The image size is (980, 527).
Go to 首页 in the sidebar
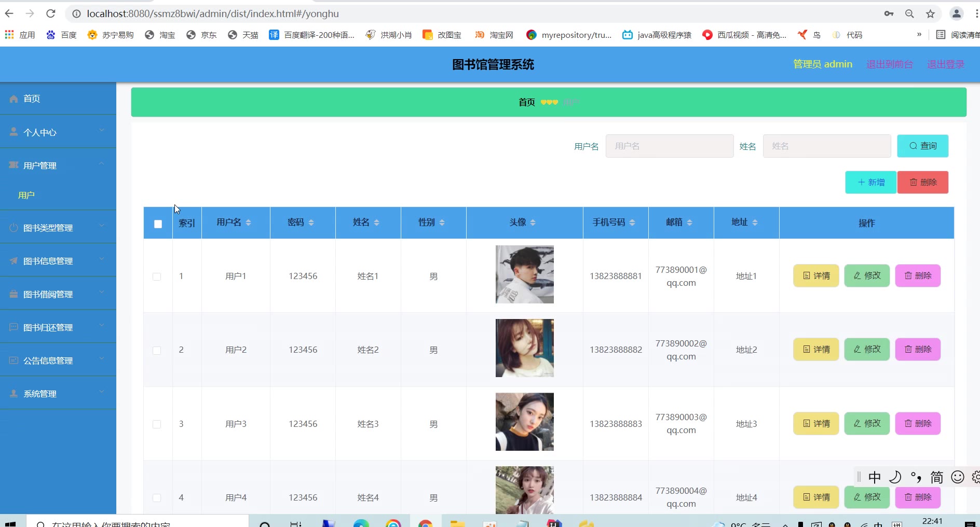tap(58, 99)
